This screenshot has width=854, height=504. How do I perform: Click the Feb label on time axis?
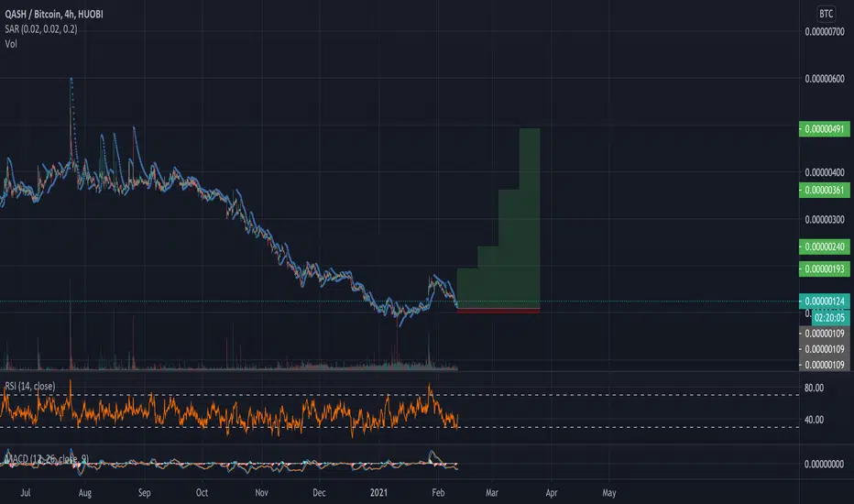coord(438,493)
